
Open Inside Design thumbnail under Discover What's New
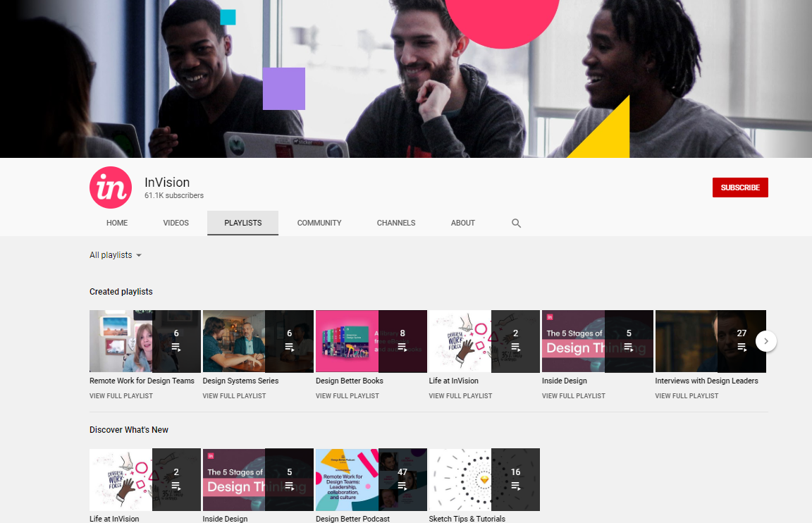pos(258,480)
